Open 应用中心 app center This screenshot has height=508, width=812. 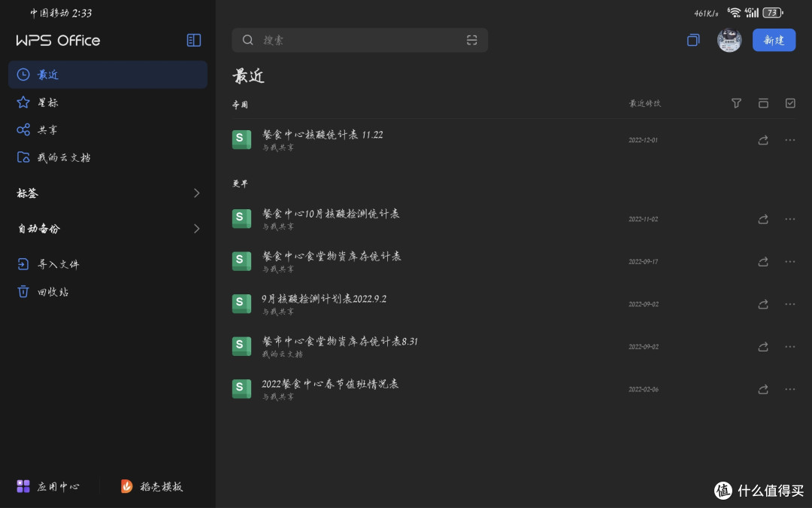(x=48, y=486)
